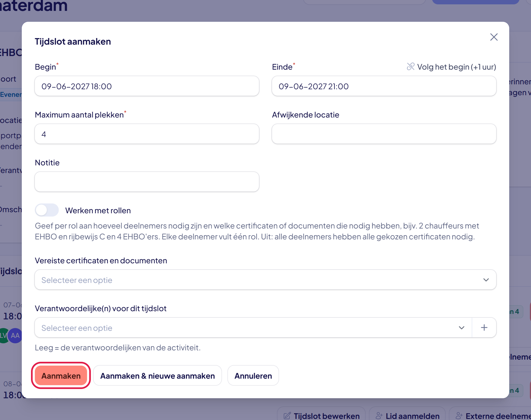Click the Tijdslot bewerken pencil icon
The width and height of the screenshot is (531, 420).
(x=287, y=416)
